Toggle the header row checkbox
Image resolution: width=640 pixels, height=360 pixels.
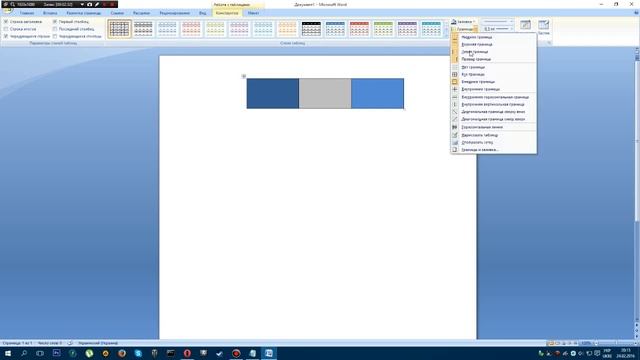click(6, 22)
